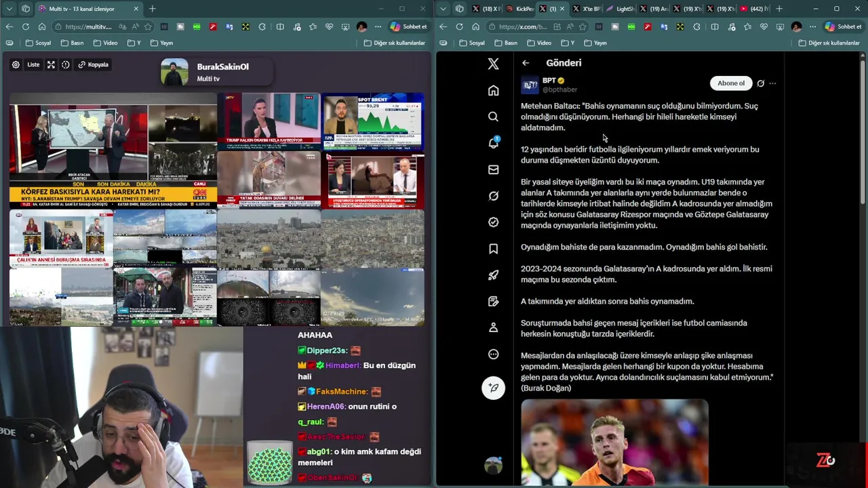The height and width of the screenshot is (488, 868).
Task: Open the X search magnifier icon
Action: (x=493, y=117)
